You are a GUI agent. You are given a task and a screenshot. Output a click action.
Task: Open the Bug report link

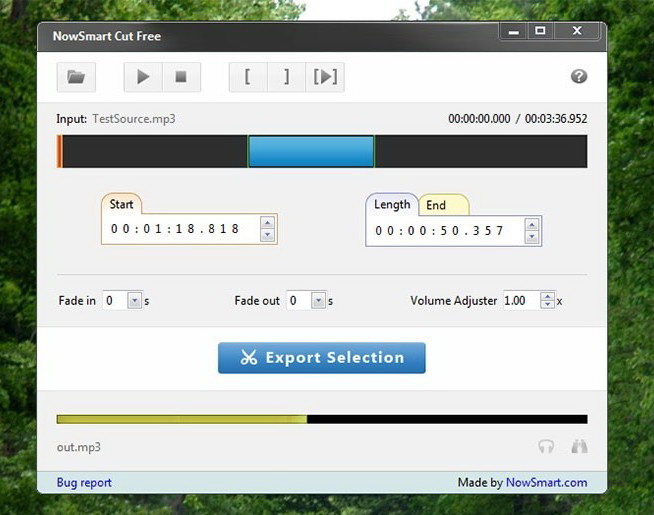click(x=84, y=483)
